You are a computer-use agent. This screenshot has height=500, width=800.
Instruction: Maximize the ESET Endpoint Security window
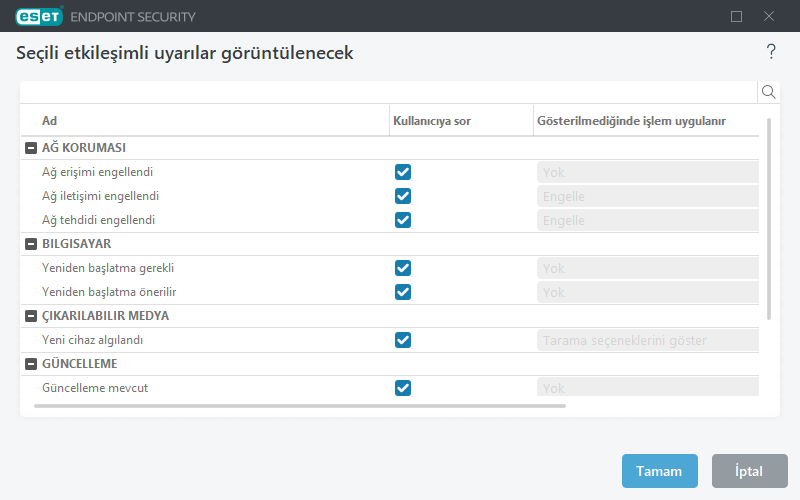[737, 16]
